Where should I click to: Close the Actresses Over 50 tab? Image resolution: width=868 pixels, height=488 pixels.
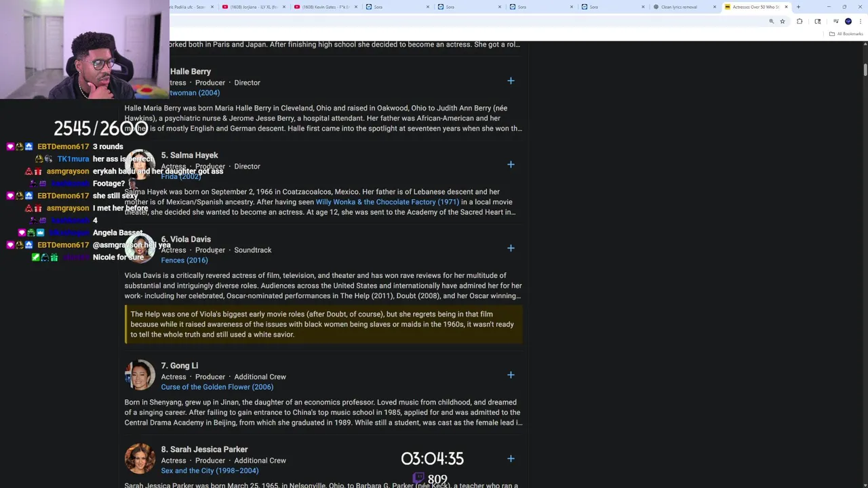[x=786, y=7]
